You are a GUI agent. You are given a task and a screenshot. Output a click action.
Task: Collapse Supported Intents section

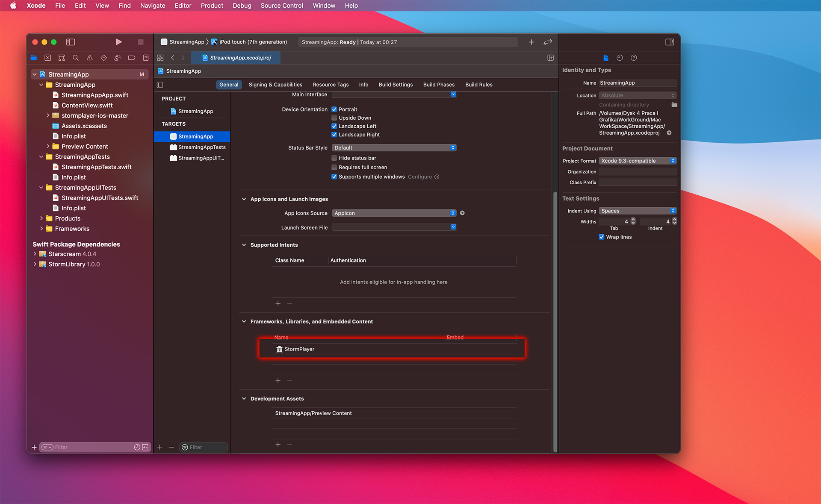[244, 245]
